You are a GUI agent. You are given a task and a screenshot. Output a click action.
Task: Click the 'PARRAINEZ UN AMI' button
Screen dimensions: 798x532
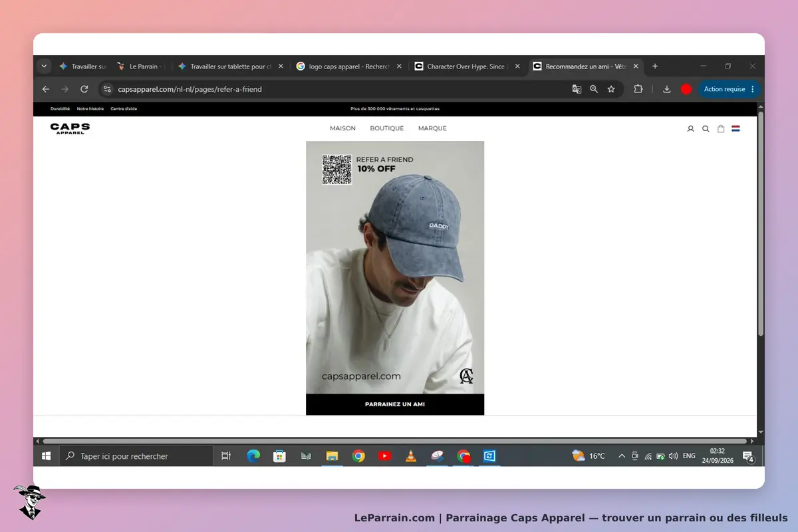[x=395, y=404]
